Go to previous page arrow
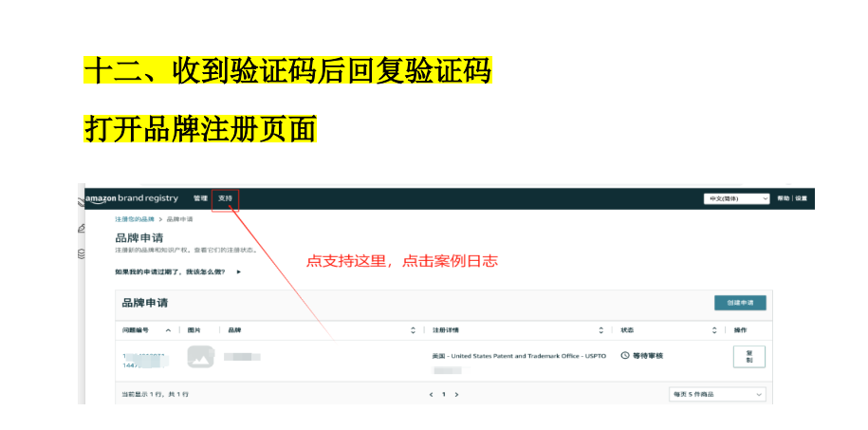Screen dimensions: 868x430 [432, 395]
